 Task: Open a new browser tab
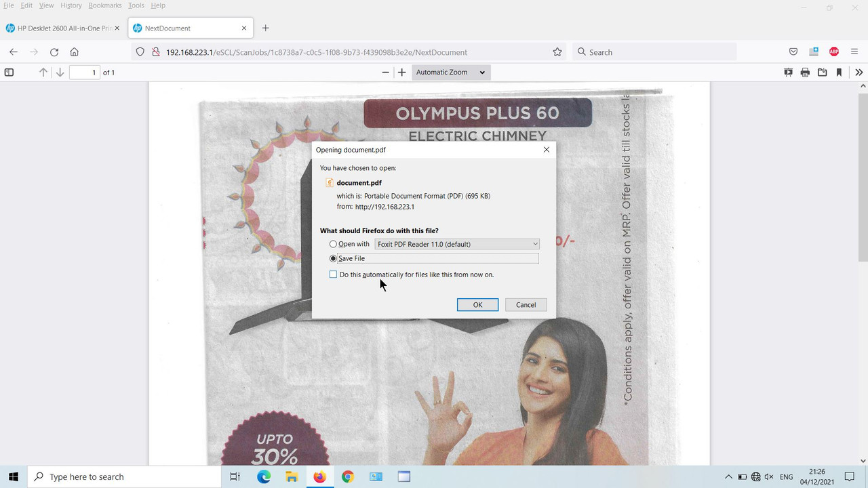[265, 28]
